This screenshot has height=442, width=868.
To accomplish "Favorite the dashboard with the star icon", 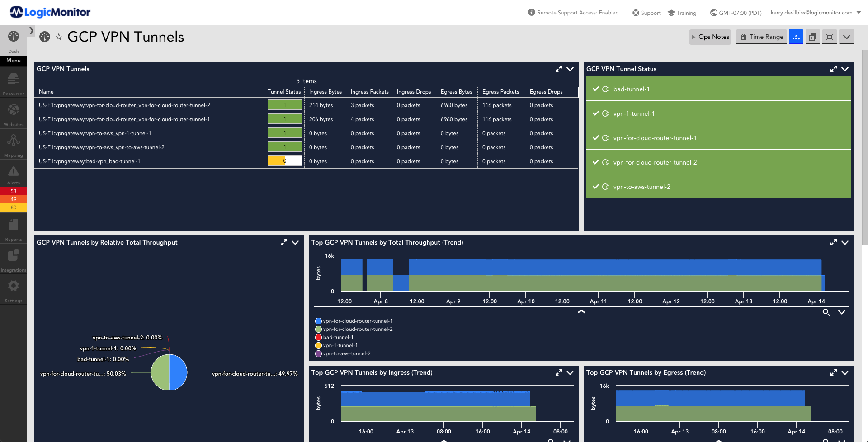I will pos(59,37).
